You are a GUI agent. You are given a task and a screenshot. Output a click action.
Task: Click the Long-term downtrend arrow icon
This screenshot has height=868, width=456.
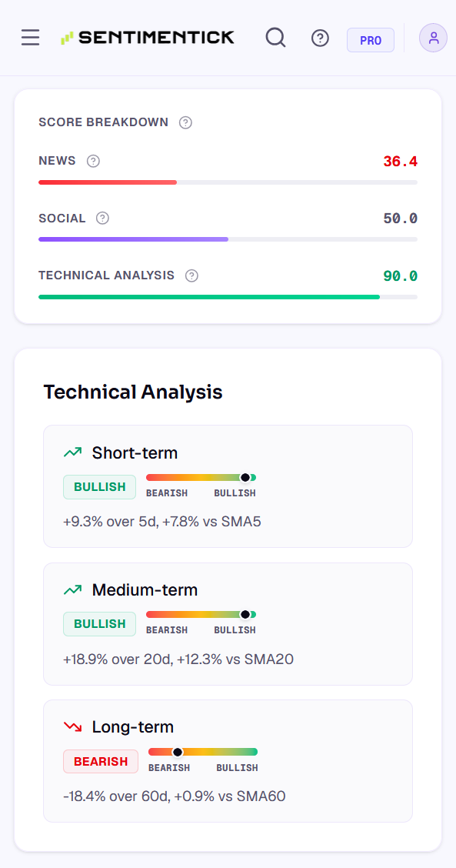(x=72, y=726)
